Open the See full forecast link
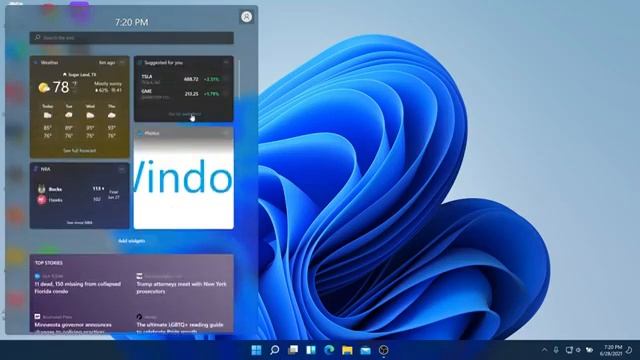This screenshot has height=360, width=640. tap(80, 151)
